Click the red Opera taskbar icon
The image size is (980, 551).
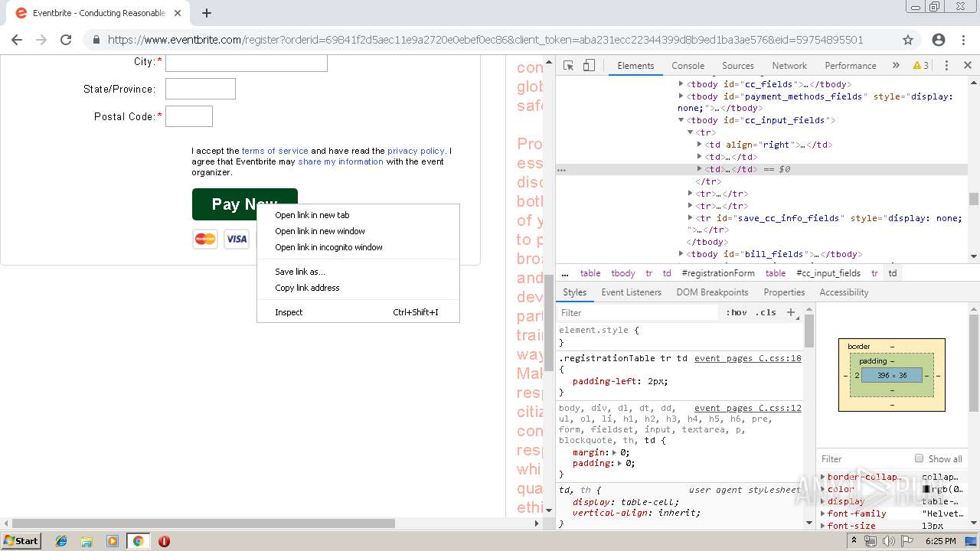(164, 541)
